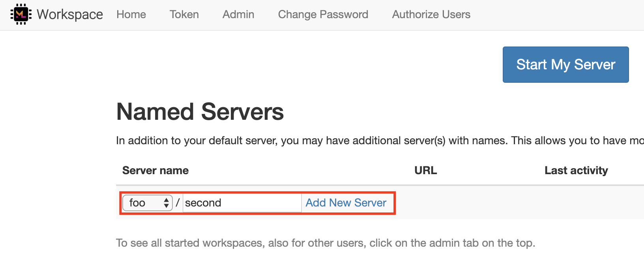This screenshot has width=644, height=264.
Task: Open the Token page from the navbar
Action: tap(183, 14)
